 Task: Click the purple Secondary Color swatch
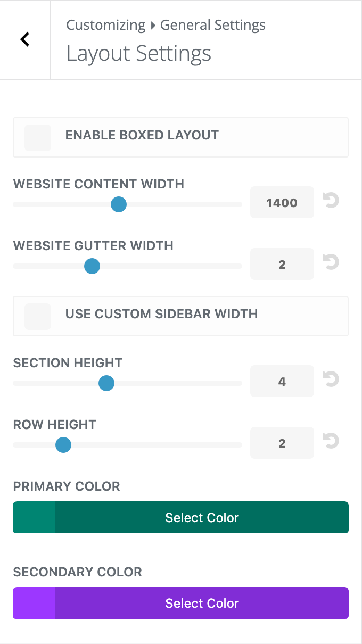(34, 604)
